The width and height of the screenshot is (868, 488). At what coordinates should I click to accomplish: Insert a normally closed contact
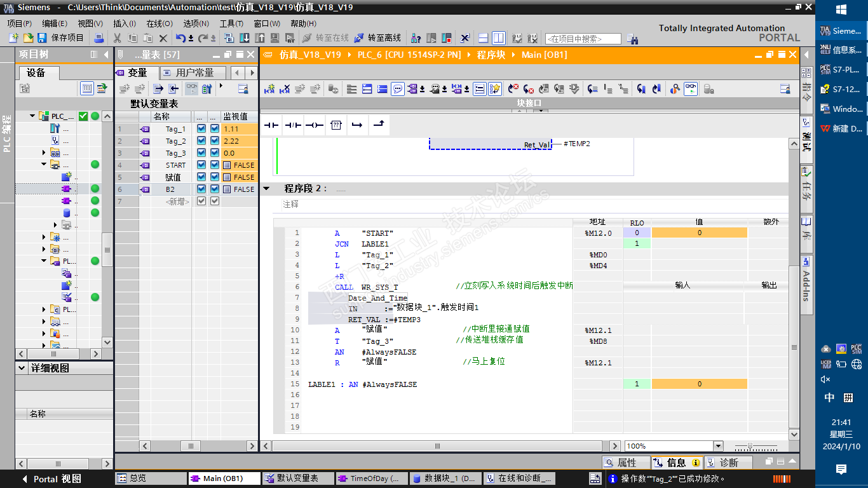(293, 125)
